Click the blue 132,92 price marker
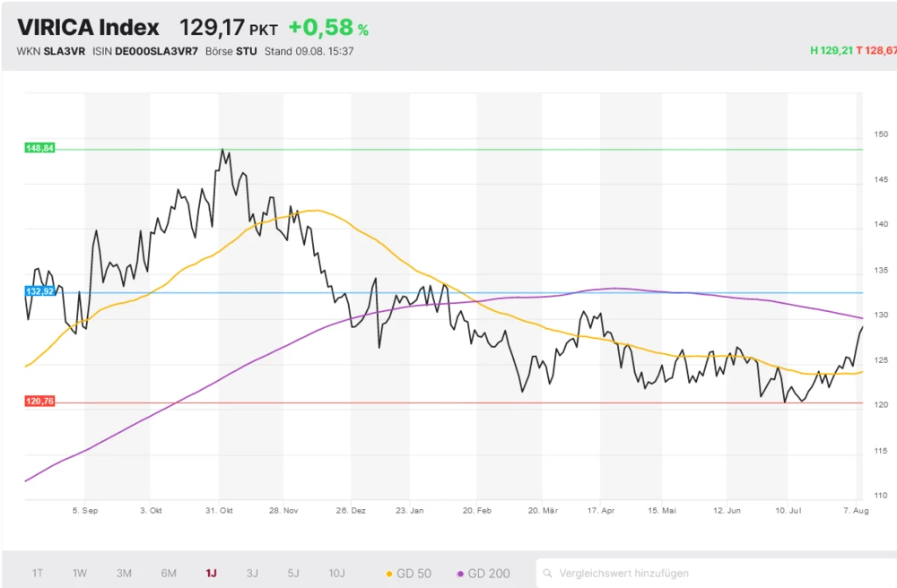This screenshot has height=588, width=897. pos(40,291)
